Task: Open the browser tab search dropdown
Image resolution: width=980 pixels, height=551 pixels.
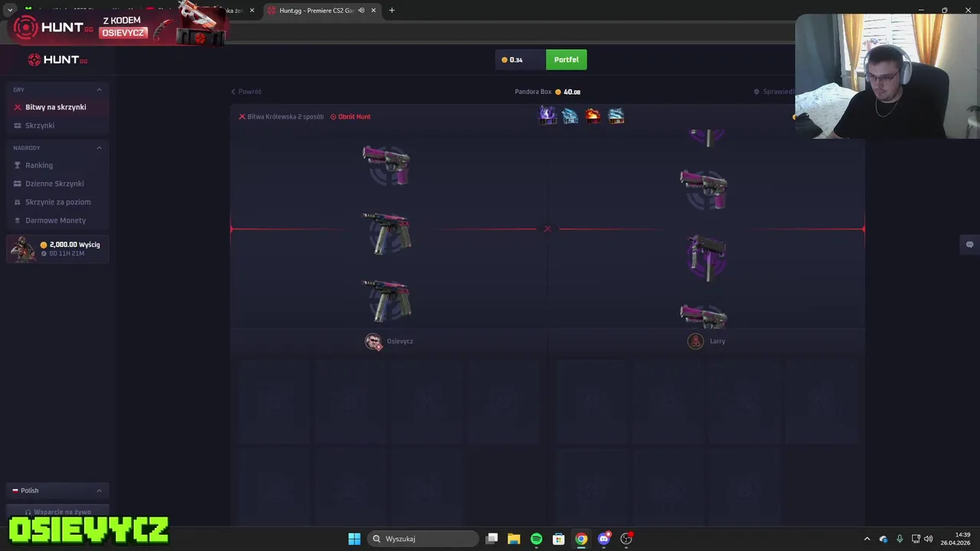Action: tap(10, 11)
